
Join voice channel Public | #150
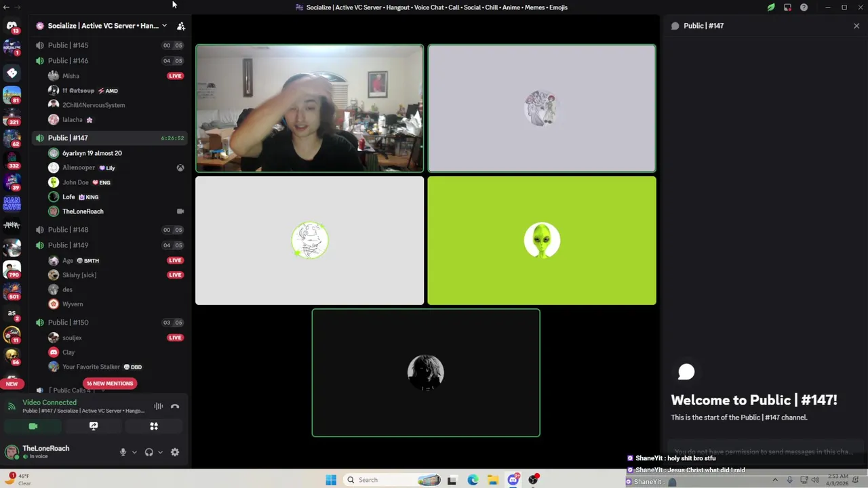coord(108,323)
